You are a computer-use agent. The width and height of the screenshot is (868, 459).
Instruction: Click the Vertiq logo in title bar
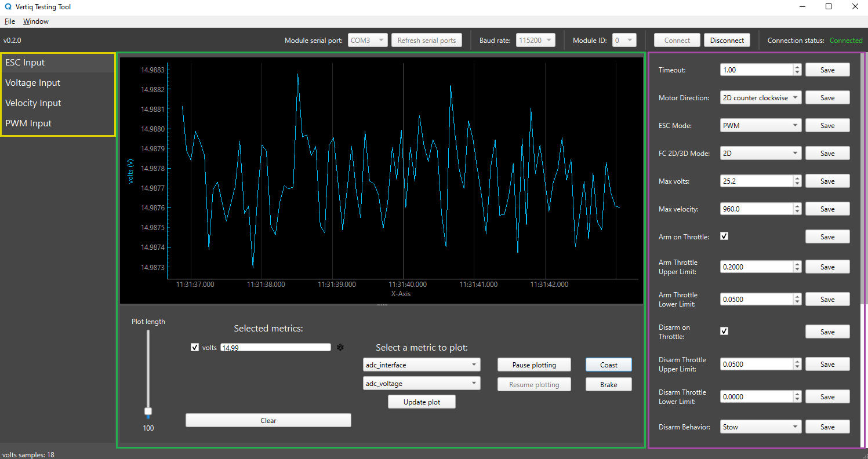click(8, 7)
